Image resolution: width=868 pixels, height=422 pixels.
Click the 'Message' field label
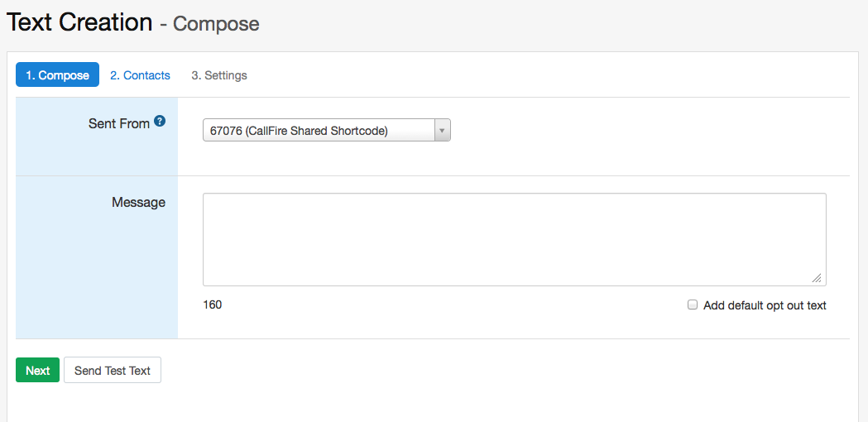pos(138,202)
